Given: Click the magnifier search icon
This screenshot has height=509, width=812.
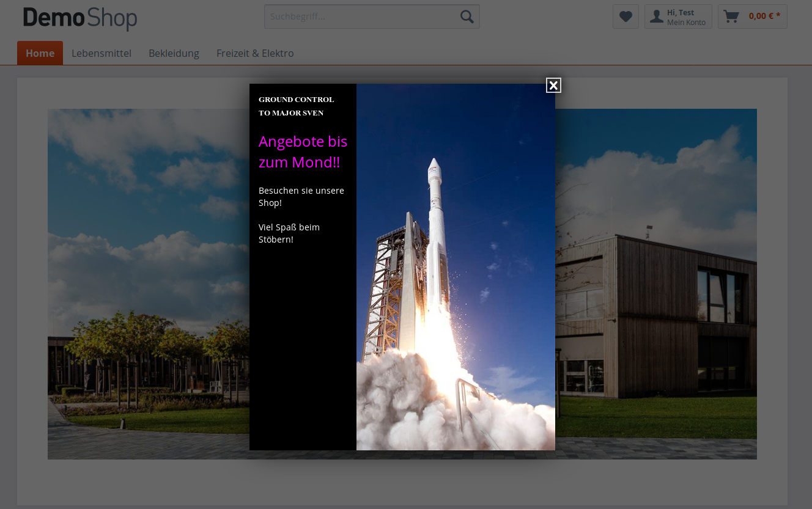Looking at the screenshot, I should click(x=467, y=16).
